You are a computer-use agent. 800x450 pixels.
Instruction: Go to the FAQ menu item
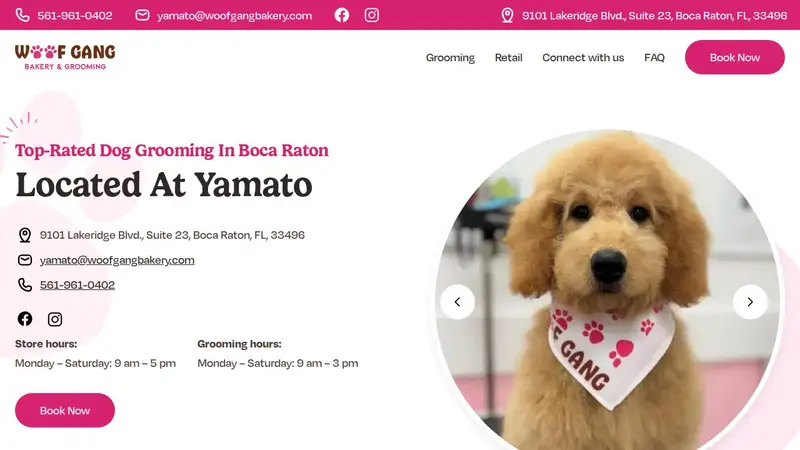coord(655,58)
